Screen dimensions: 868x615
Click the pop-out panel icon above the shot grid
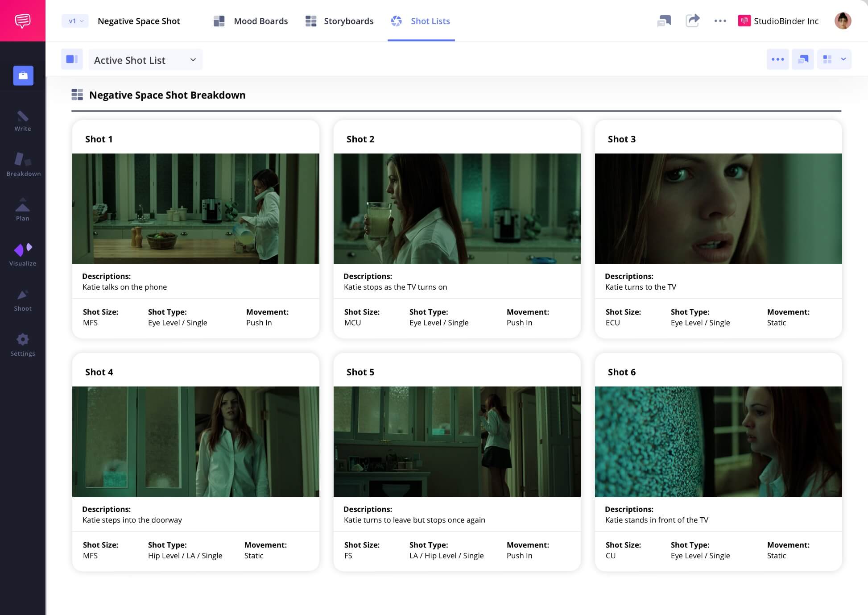pyautogui.click(x=802, y=59)
